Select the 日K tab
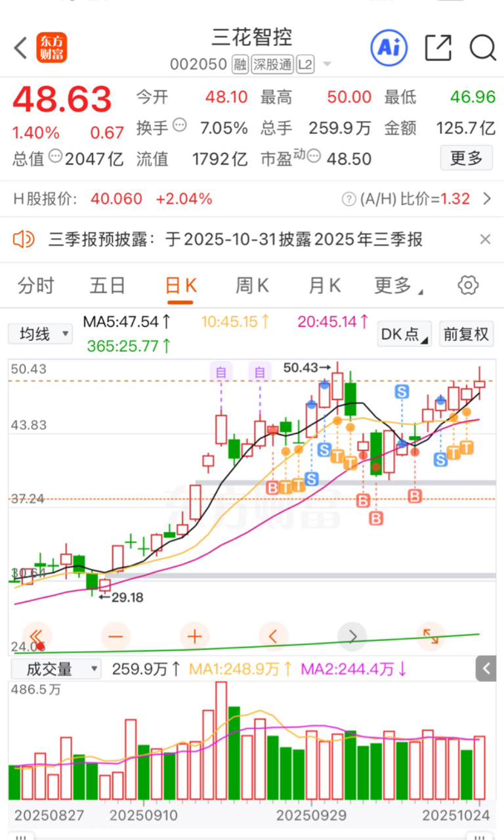 click(x=180, y=286)
